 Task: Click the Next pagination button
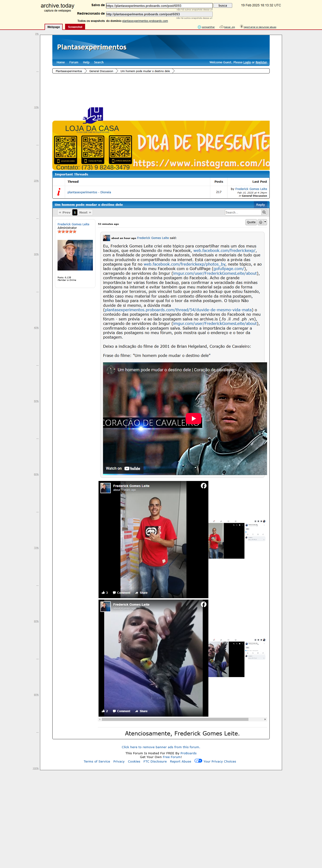(85, 212)
